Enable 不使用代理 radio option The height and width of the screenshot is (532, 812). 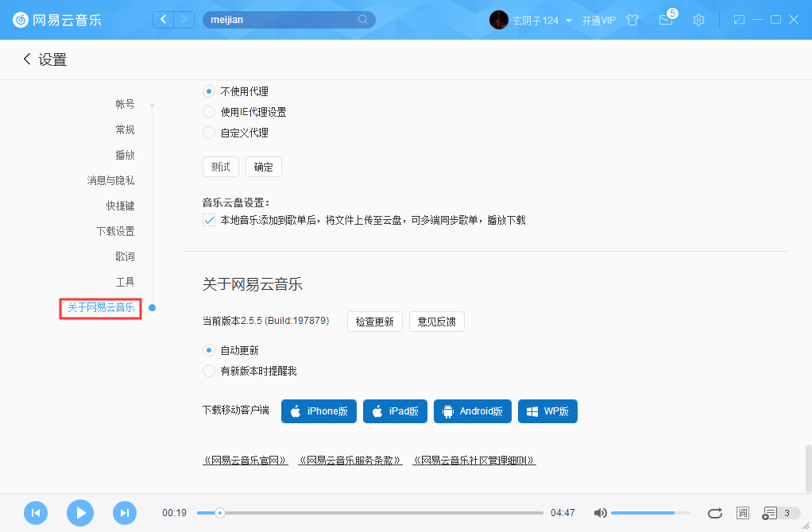click(x=207, y=91)
